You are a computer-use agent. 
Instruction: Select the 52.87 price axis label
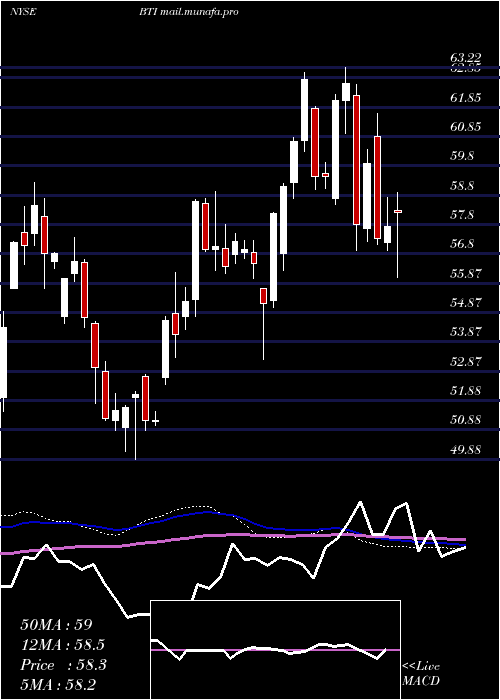point(466,362)
